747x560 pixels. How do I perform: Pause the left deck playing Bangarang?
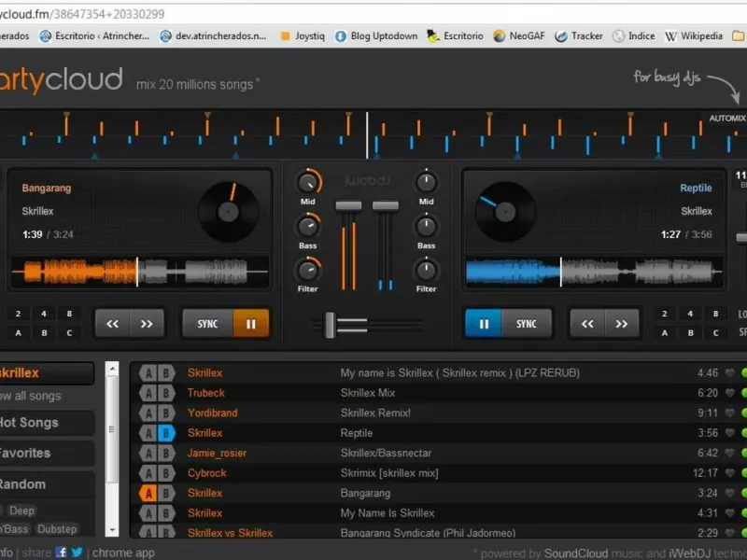click(x=251, y=324)
